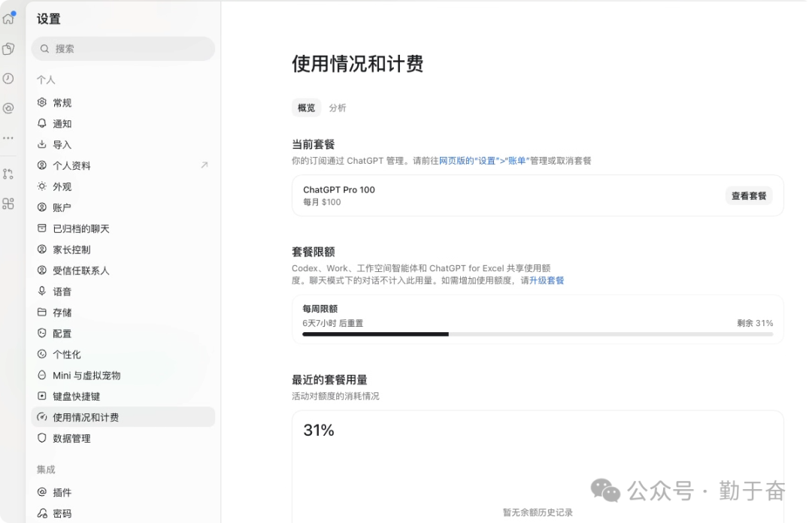Click the 暂无余额历史记录 text

tap(538, 512)
